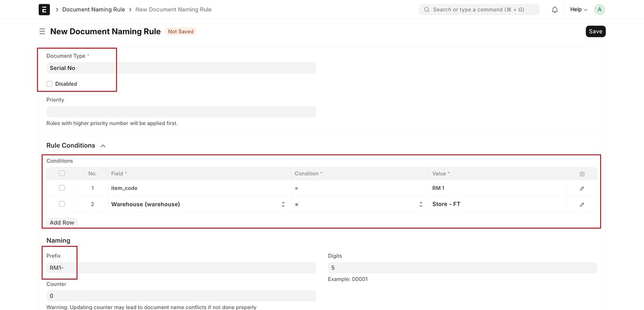Edit the Warehouse condition row pencil icon
The width and height of the screenshot is (644, 310).
pyautogui.click(x=581, y=204)
